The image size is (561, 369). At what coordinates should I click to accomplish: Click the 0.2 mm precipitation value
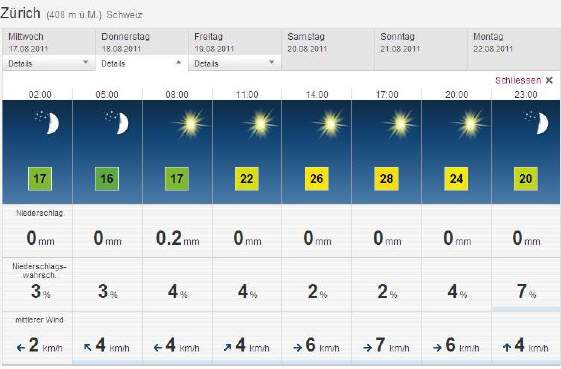pyautogui.click(x=177, y=238)
